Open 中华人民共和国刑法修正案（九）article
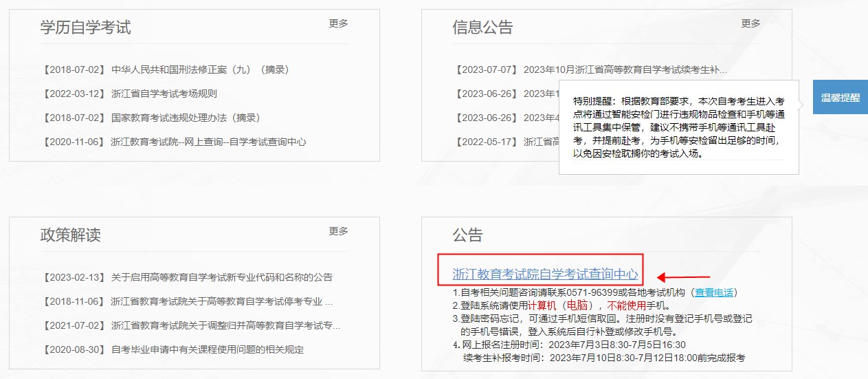This screenshot has height=379, width=868. click(x=199, y=69)
